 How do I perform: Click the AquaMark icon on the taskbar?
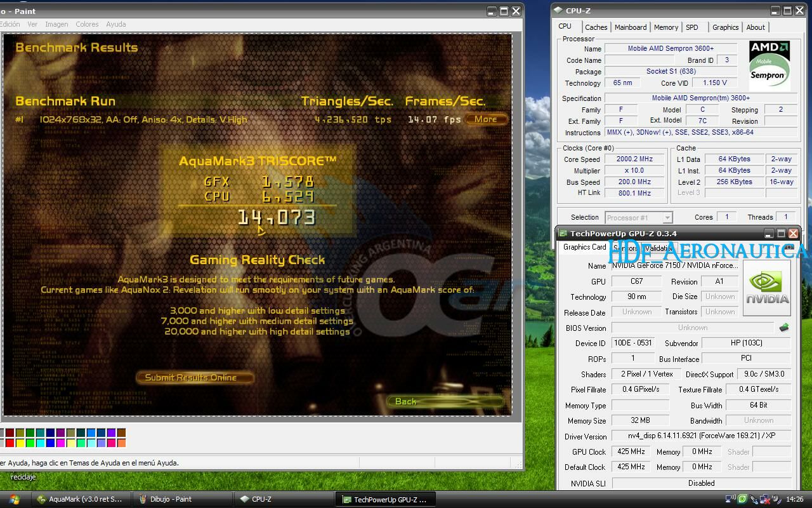pos(42,499)
